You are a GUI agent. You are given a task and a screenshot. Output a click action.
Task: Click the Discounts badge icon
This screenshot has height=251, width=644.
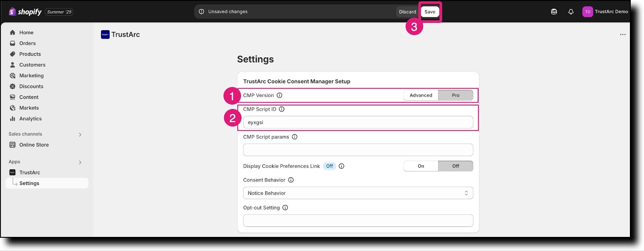tap(12, 86)
